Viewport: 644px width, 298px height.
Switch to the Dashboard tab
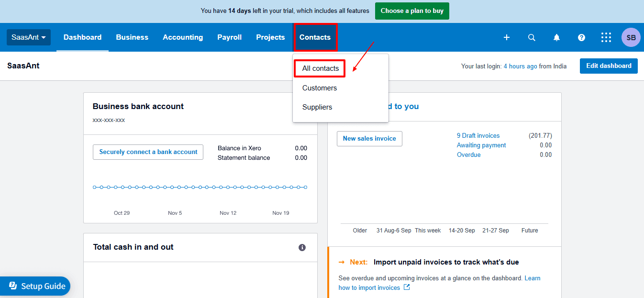[82, 37]
